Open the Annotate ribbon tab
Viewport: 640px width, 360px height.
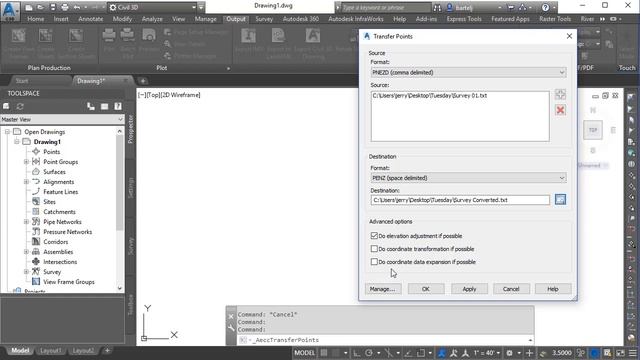(x=91, y=19)
